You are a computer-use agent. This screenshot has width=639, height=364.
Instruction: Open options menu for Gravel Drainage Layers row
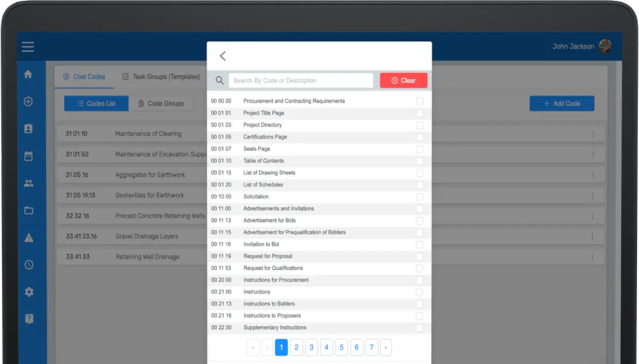point(593,236)
